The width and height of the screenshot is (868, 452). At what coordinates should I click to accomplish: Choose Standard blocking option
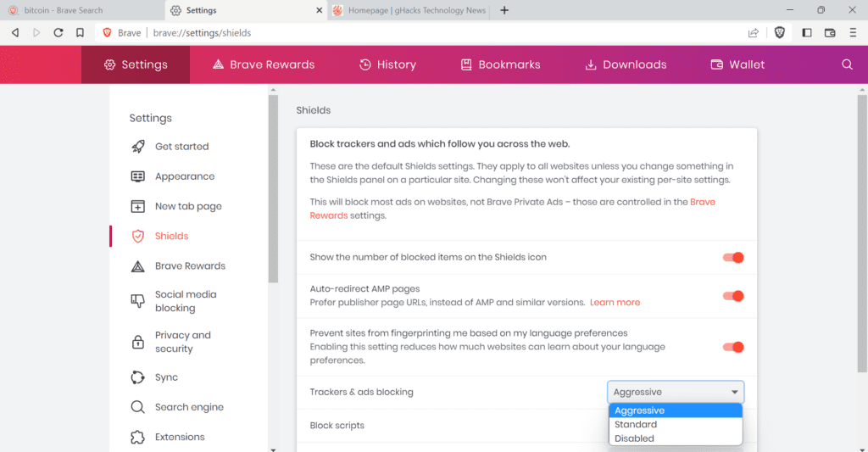pyautogui.click(x=676, y=424)
